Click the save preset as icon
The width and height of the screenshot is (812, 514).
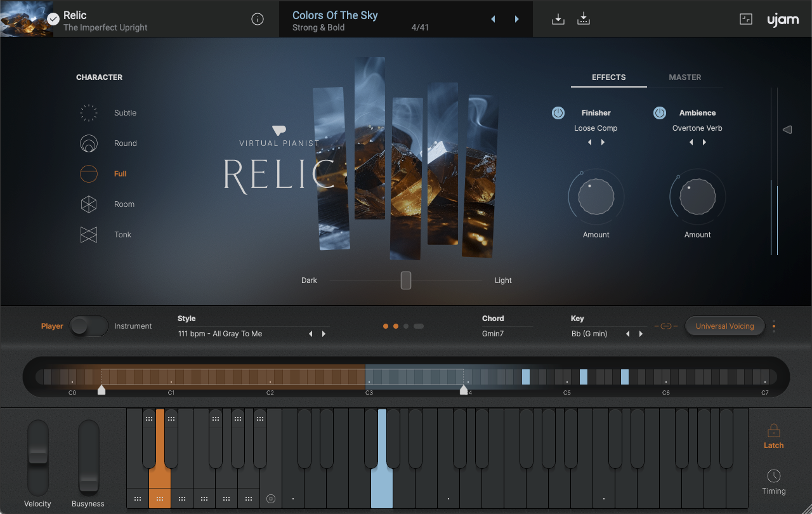(x=584, y=19)
